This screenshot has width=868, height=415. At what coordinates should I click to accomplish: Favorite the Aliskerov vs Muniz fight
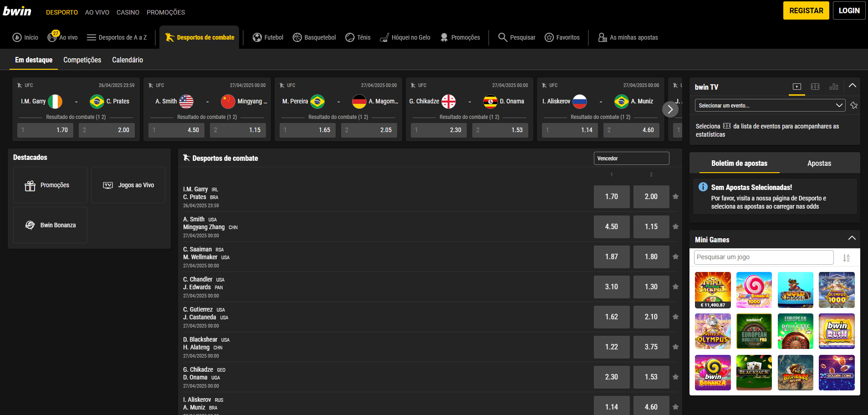tap(676, 407)
